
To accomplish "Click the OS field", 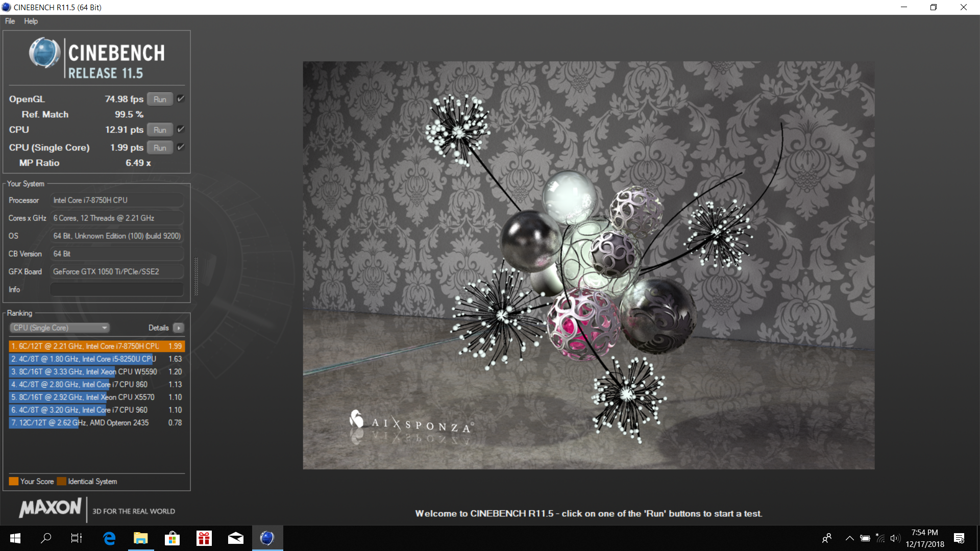I will pos(117,236).
